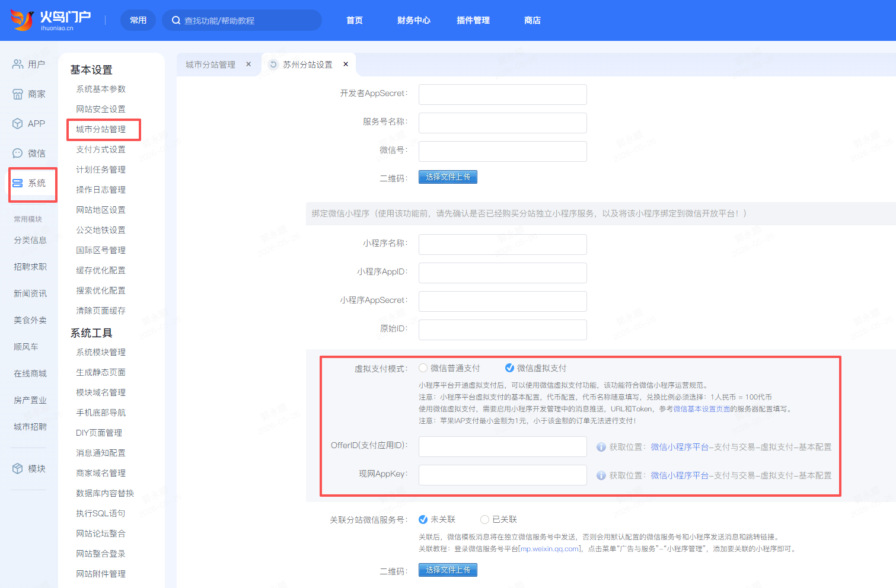Image resolution: width=896 pixels, height=588 pixels.
Task: Open 微信小程序平台 link beside 现网AppKey
Action: coord(680,475)
